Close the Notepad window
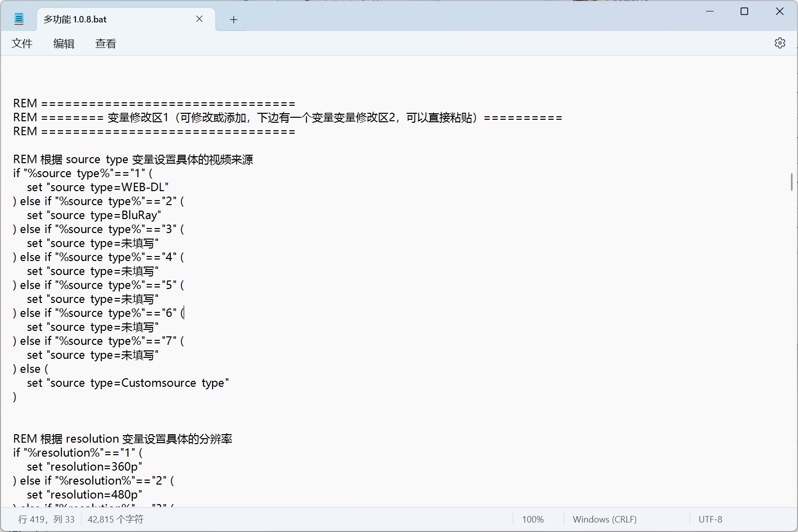 tap(779, 11)
